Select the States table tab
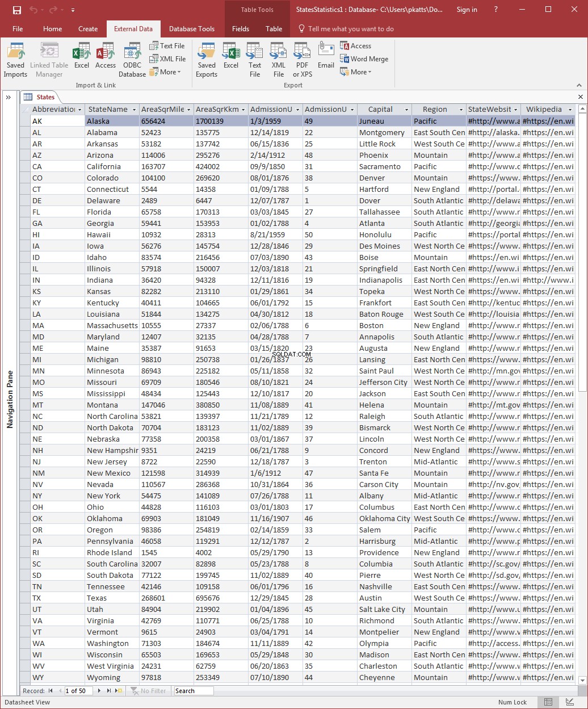588x709 pixels. click(40, 97)
